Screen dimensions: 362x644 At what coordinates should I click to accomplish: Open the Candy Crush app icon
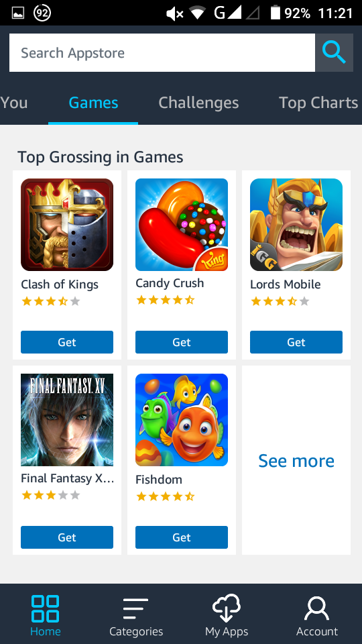click(182, 225)
